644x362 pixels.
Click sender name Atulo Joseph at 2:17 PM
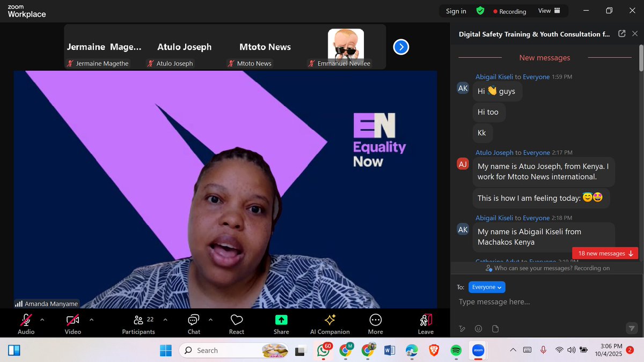[x=494, y=153]
